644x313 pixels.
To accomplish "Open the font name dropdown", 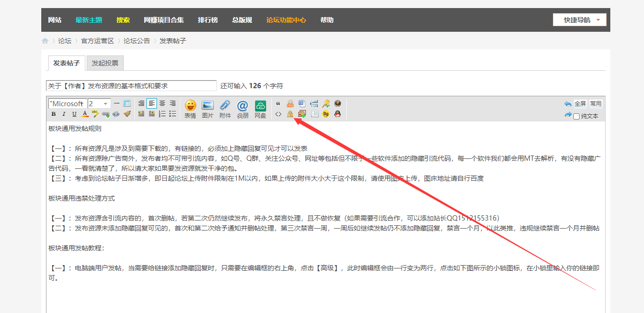I will click(67, 103).
